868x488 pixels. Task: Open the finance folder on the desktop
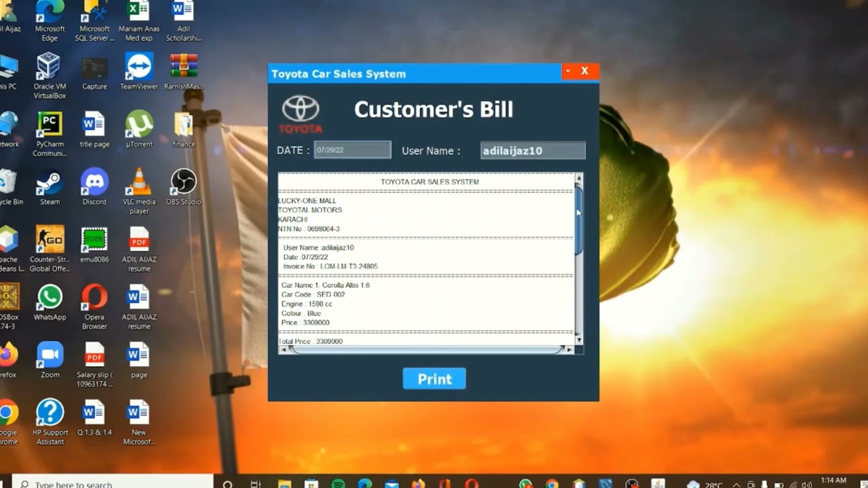coord(183,130)
